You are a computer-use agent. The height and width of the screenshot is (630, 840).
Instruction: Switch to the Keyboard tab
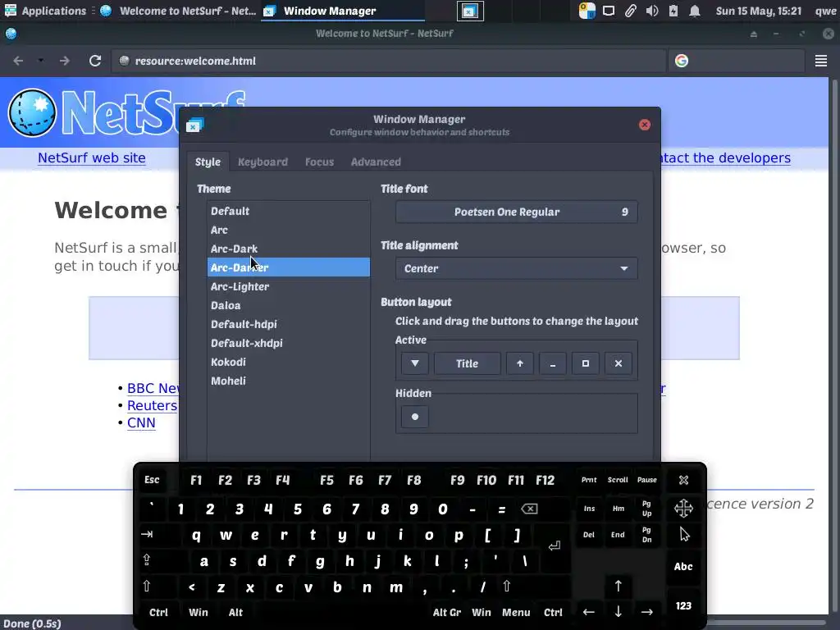click(x=262, y=162)
